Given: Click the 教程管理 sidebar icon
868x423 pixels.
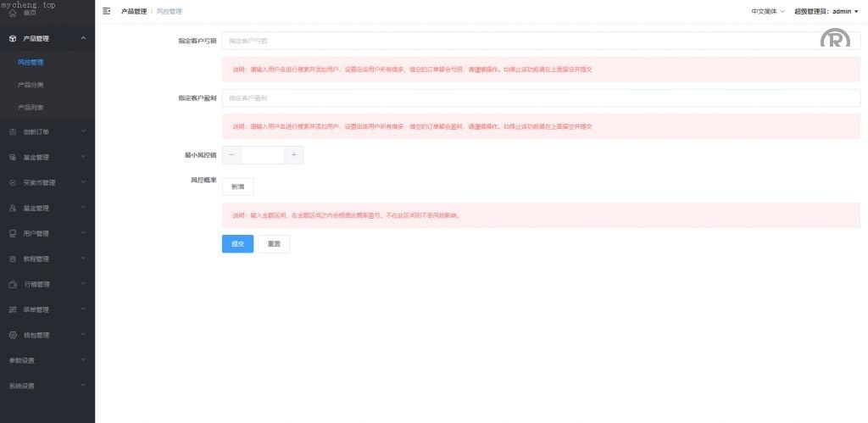Looking at the screenshot, I should click(13, 259).
